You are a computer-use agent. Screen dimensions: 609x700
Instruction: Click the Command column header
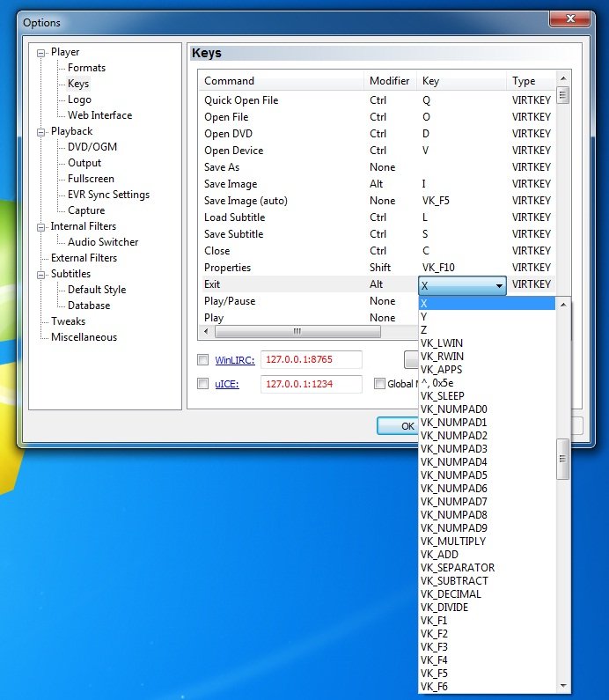click(282, 81)
